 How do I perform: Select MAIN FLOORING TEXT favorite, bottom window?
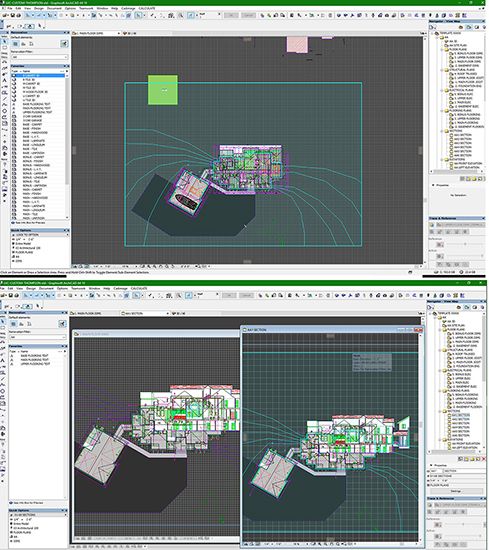35,360
